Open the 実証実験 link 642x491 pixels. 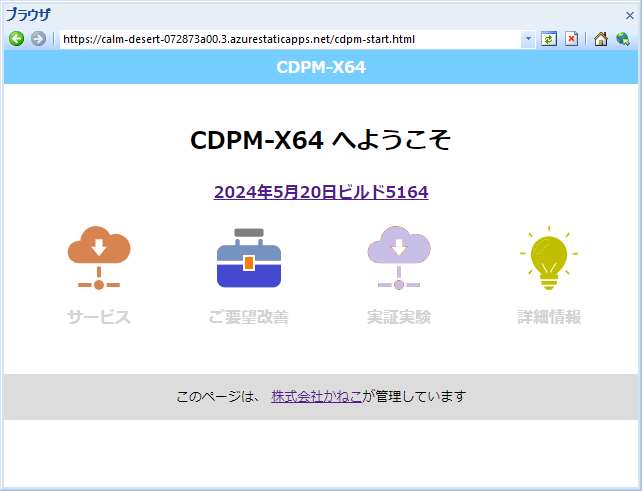[399, 317]
